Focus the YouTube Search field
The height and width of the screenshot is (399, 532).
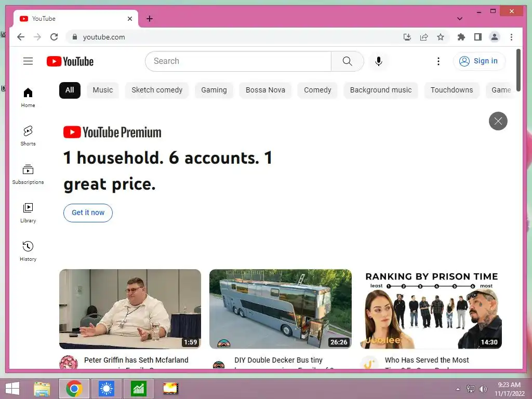coord(238,61)
